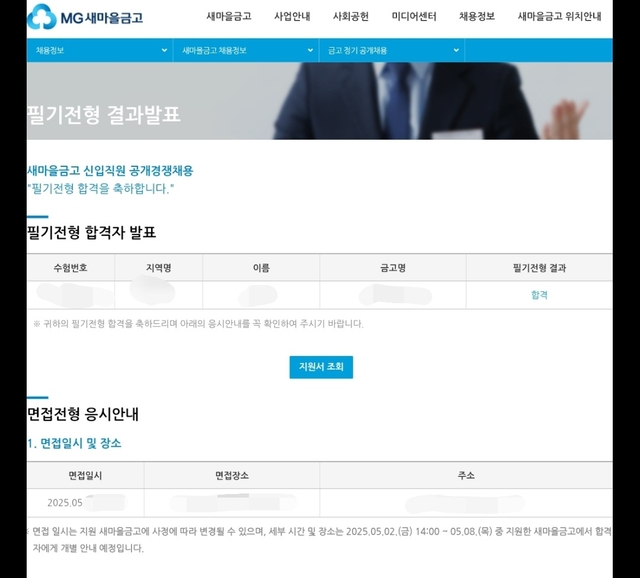Click the 필기전형 합격을 축하합니다 message
Screen dimensions: 640x578
(x=100, y=189)
